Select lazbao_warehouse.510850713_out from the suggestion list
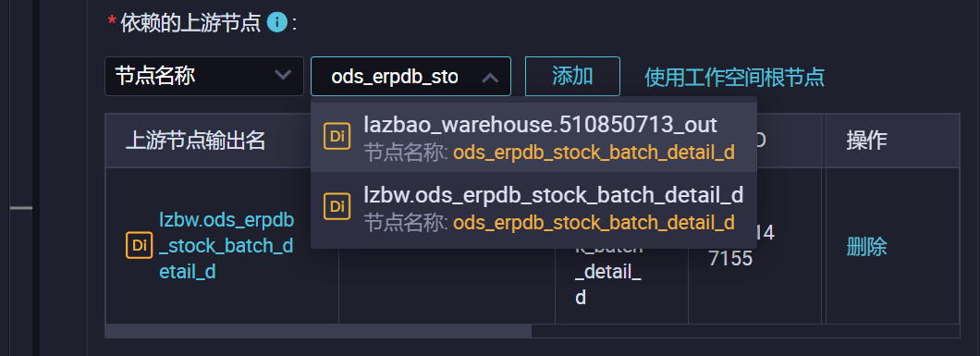 pos(533,138)
